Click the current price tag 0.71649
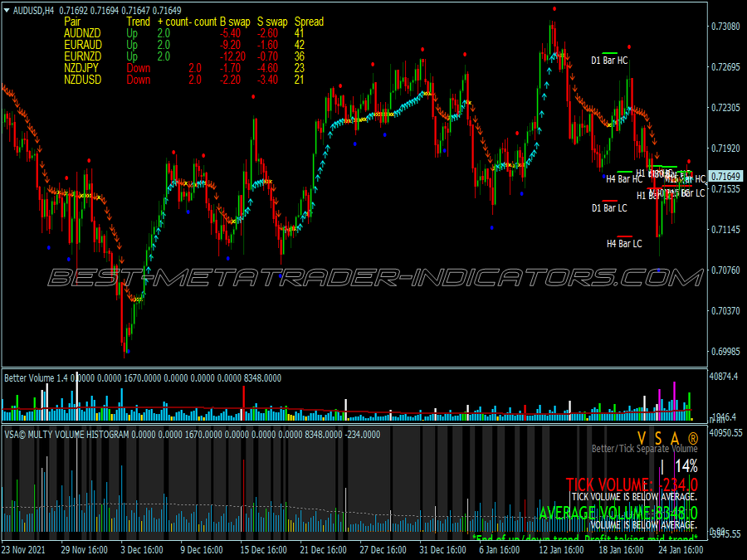The height and width of the screenshot is (560, 747). [x=725, y=177]
